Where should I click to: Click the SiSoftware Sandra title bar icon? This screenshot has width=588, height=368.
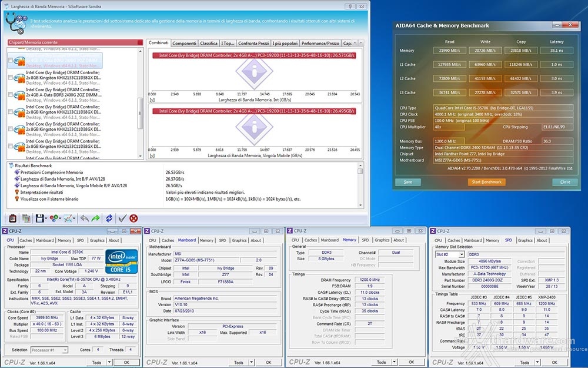pos(6,6)
